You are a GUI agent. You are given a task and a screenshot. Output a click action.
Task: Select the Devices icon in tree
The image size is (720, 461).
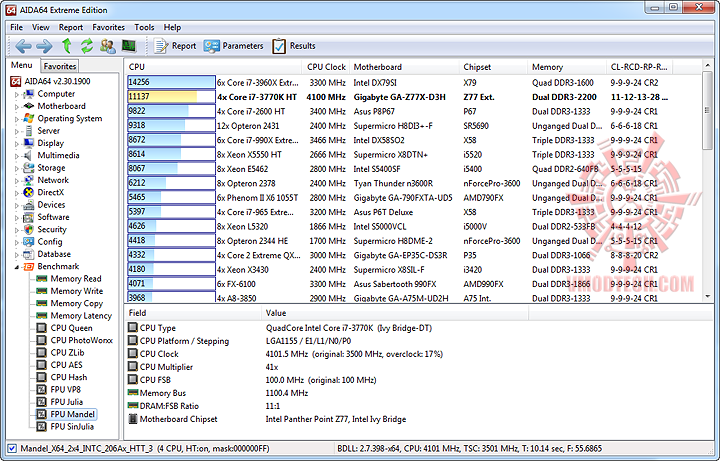pos(28,205)
